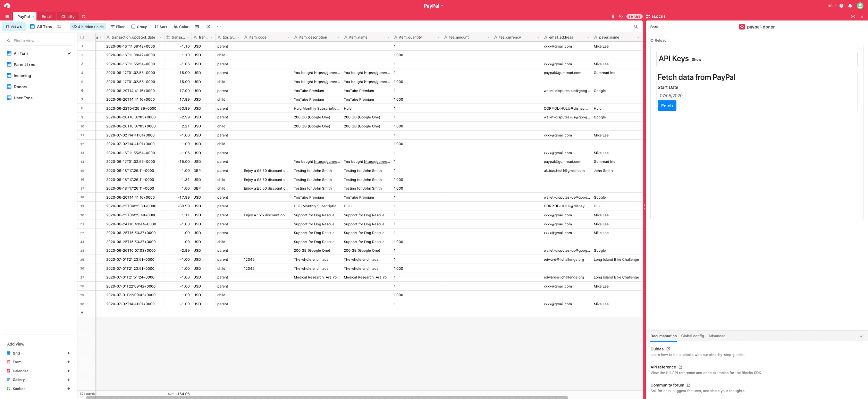The height and width of the screenshot is (399, 868).
Task: Toggle the 4 hidden fields control
Action: tap(88, 27)
